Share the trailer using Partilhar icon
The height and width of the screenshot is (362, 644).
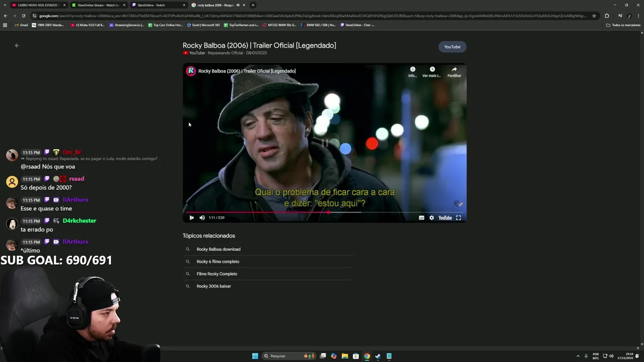click(454, 71)
